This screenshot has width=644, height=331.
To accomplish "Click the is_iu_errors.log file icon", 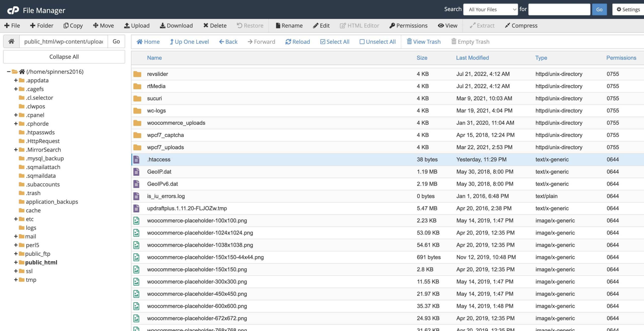I will (136, 196).
